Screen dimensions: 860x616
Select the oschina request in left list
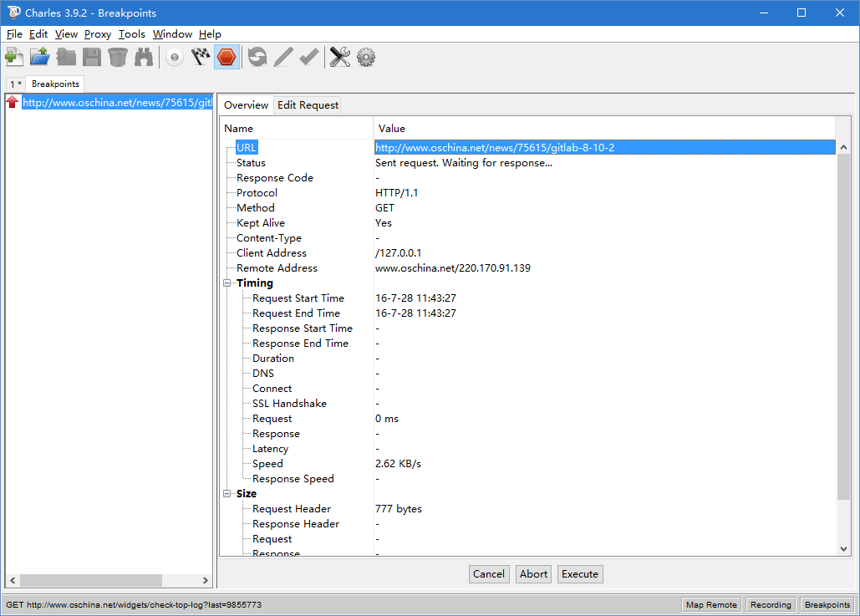coord(117,103)
